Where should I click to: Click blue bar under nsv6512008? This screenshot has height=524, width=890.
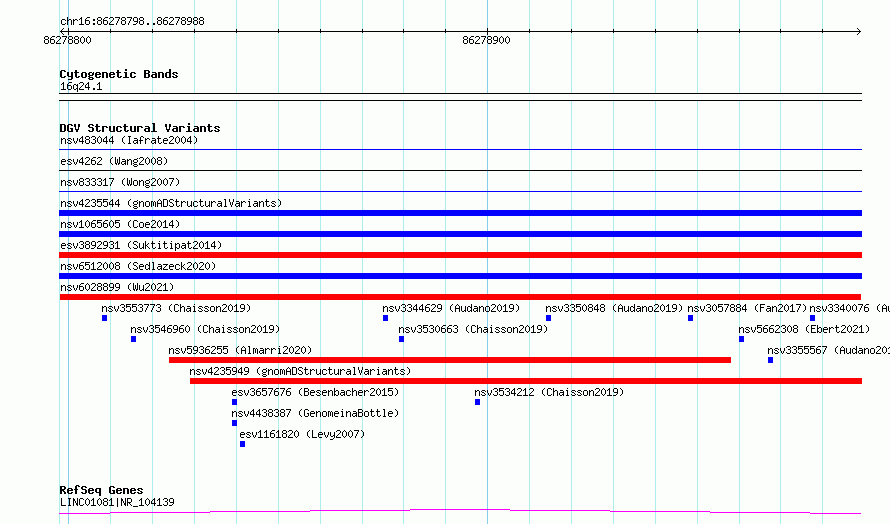(x=460, y=276)
